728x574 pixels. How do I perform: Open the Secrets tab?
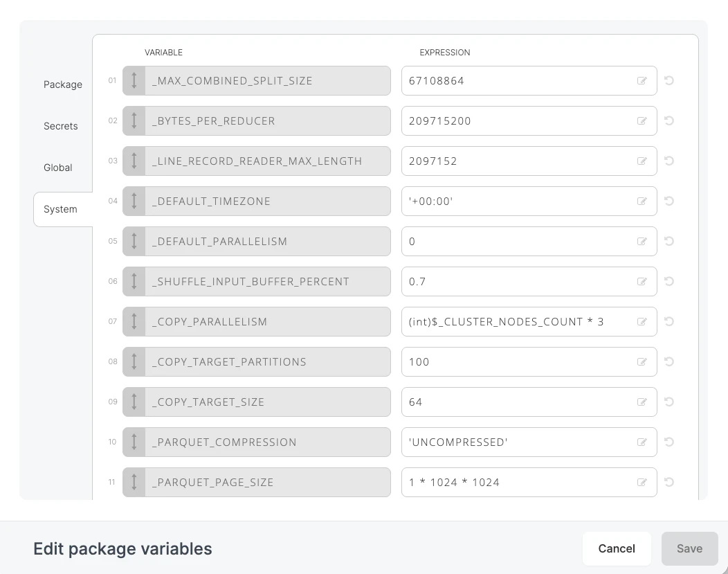coord(61,126)
